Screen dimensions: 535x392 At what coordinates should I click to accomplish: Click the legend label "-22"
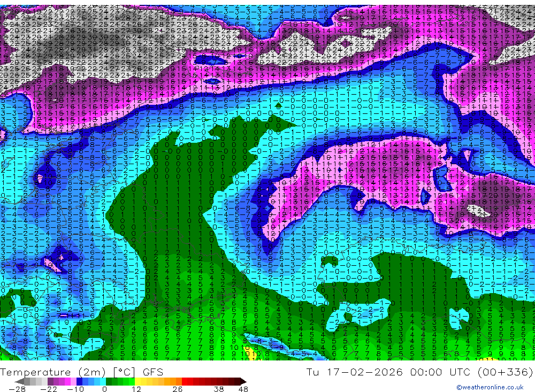tap(49, 389)
